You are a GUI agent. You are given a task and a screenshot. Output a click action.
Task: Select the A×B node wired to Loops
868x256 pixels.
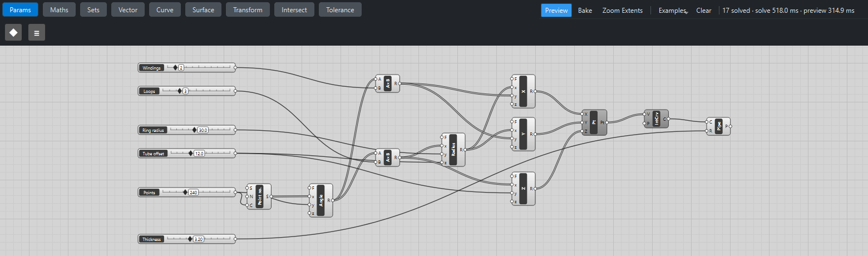[387, 157]
